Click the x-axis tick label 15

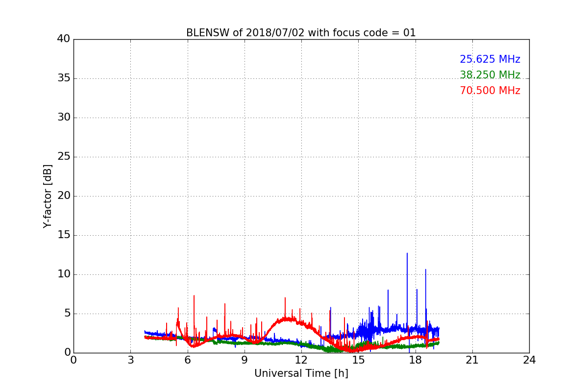pyautogui.click(x=358, y=360)
